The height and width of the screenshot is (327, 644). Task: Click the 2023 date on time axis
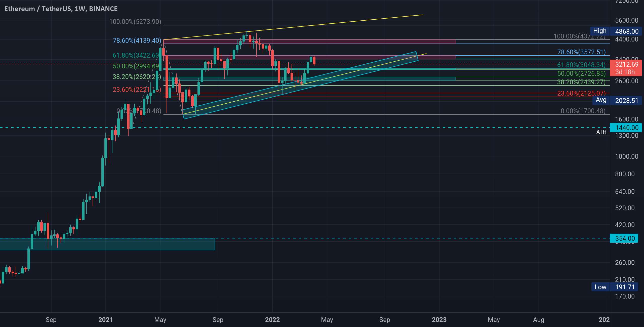[x=439, y=320]
